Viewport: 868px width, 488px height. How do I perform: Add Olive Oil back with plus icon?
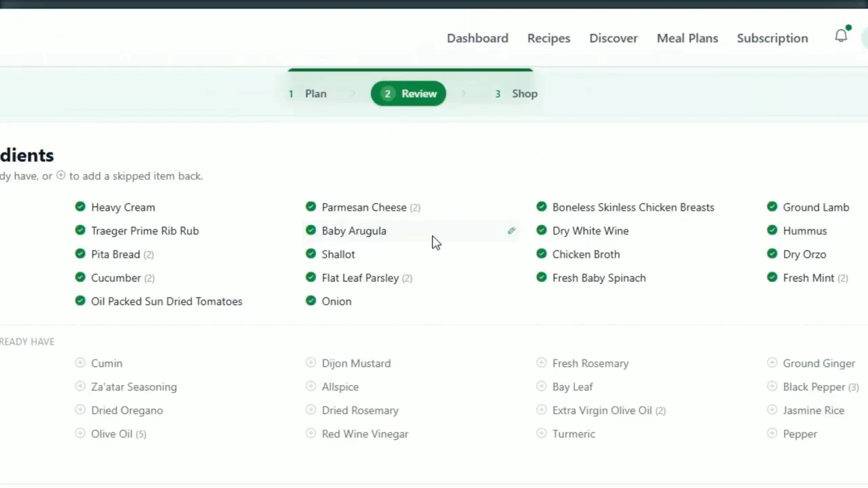coord(80,433)
